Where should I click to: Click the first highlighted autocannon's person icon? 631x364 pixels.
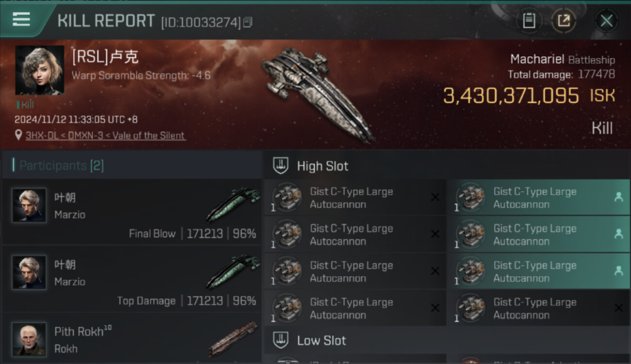pyautogui.click(x=618, y=197)
